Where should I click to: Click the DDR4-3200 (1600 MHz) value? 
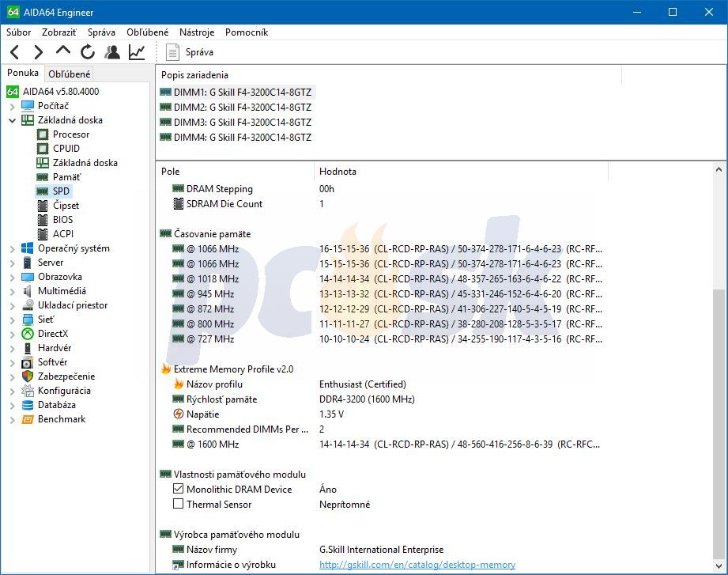367,399
